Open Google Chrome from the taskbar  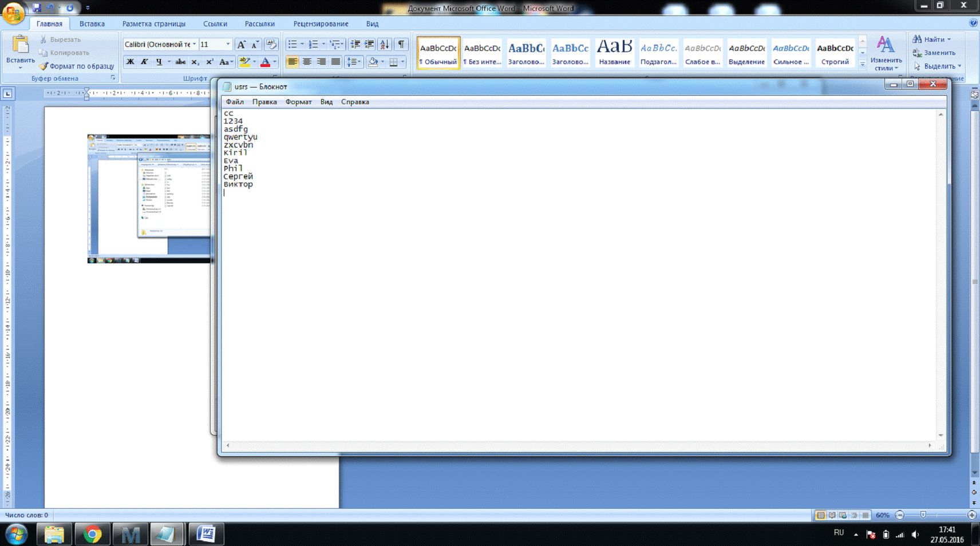click(x=92, y=535)
